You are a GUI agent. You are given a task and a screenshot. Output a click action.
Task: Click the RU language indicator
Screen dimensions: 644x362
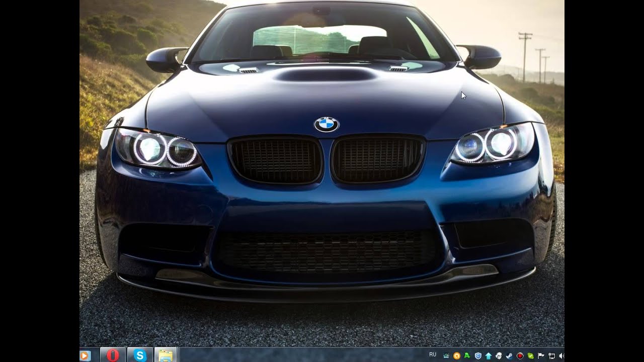(x=433, y=354)
